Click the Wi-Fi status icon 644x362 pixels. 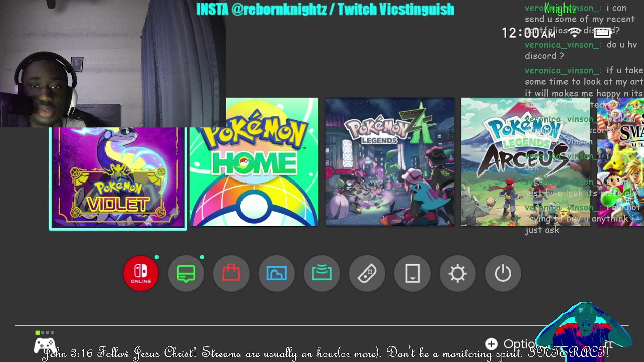pos(574,33)
